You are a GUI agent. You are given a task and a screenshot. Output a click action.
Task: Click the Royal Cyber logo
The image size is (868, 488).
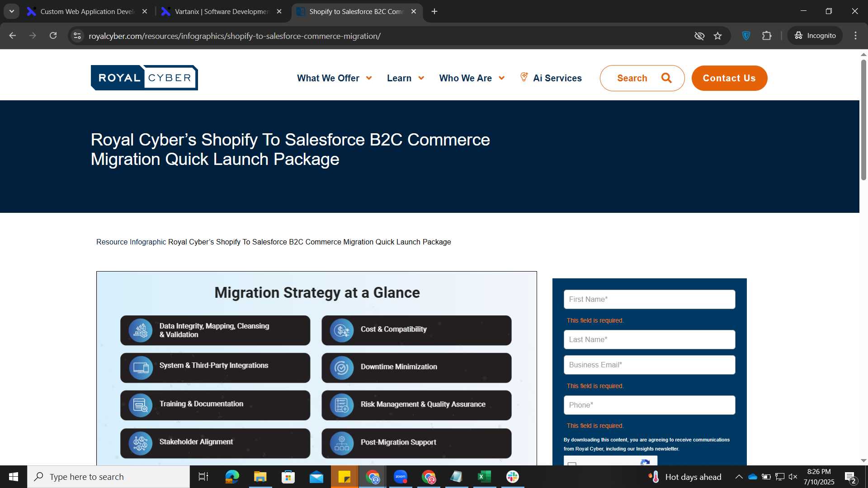[x=144, y=78]
